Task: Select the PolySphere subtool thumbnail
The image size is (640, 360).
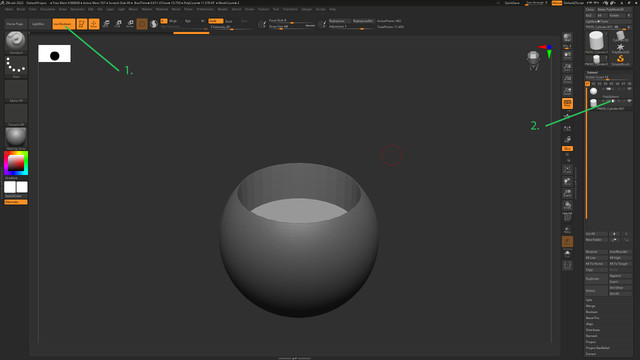Action: point(593,91)
